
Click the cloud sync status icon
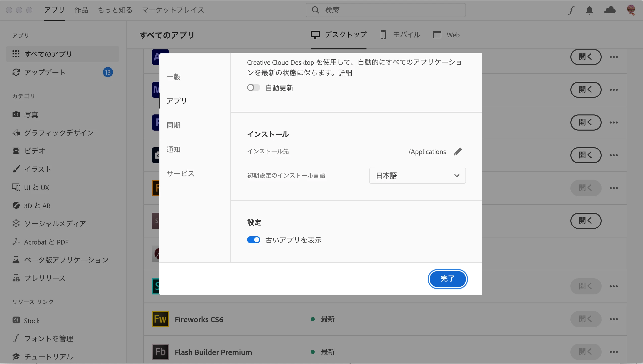[610, 10]
